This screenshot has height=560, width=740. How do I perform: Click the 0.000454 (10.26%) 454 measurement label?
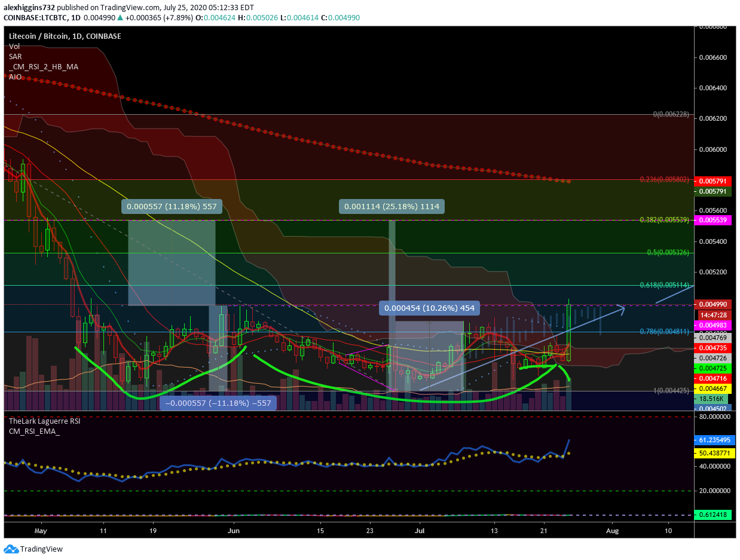pos(430,308)
